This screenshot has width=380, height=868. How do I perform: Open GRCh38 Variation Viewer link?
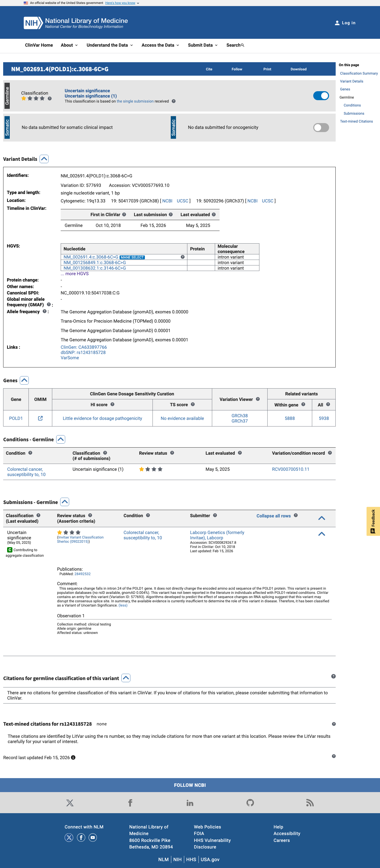240,415
